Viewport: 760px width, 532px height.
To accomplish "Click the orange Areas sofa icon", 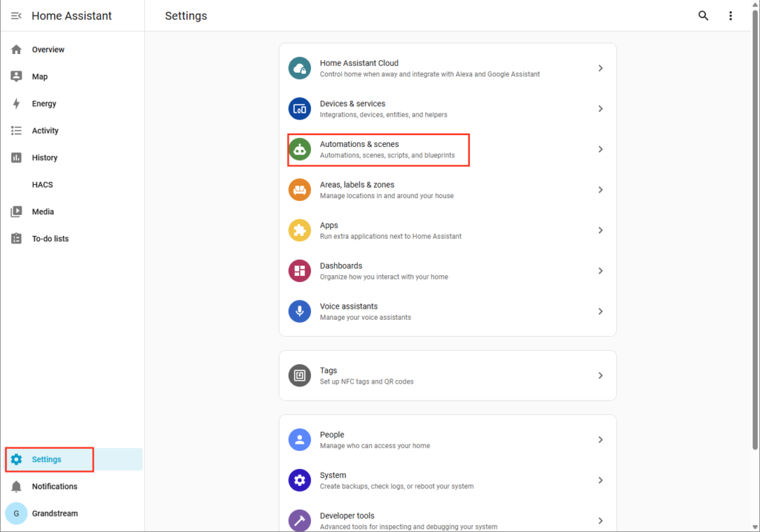I will point(300,190).
